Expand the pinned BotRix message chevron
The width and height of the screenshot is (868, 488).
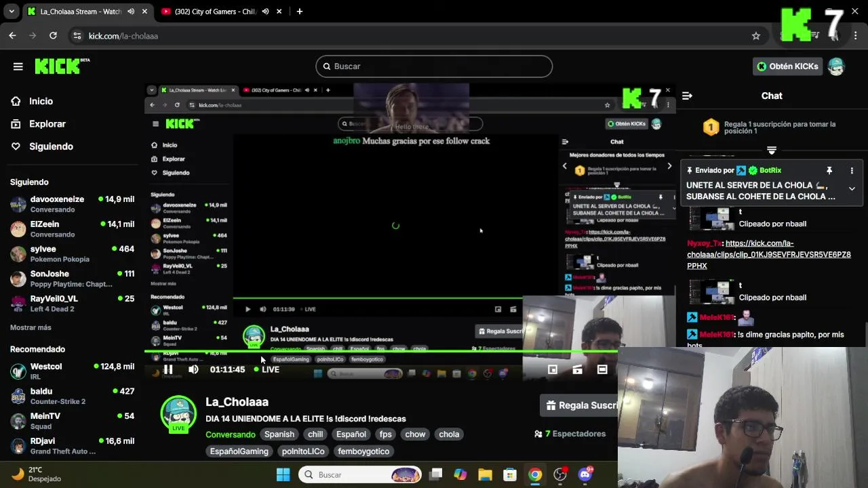point(852,189)
